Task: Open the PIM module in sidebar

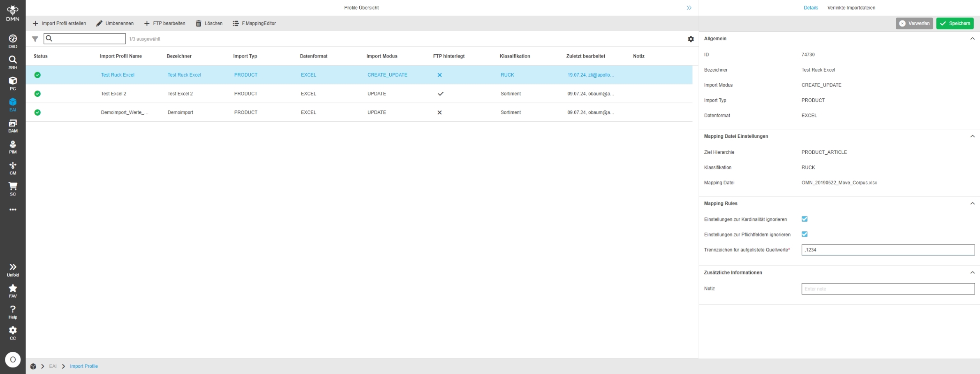Action: 13,146
